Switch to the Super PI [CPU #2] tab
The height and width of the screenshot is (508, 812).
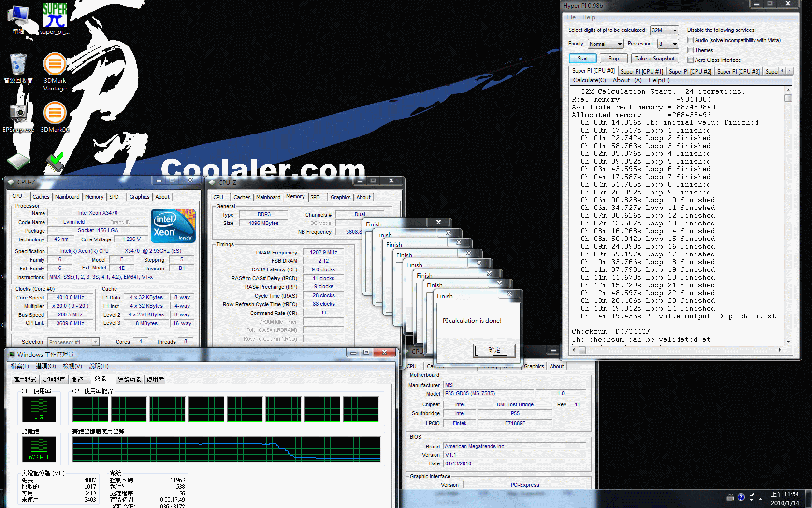tap(690, 72)
